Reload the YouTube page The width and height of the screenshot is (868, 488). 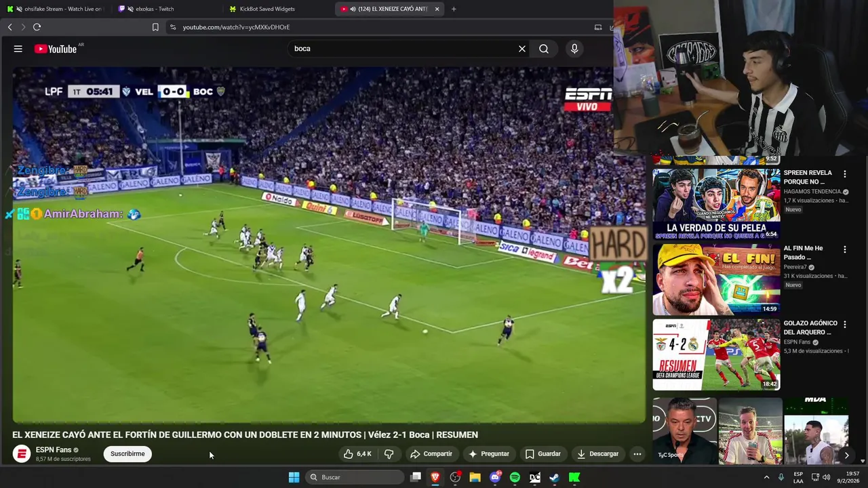click(37, 27)
